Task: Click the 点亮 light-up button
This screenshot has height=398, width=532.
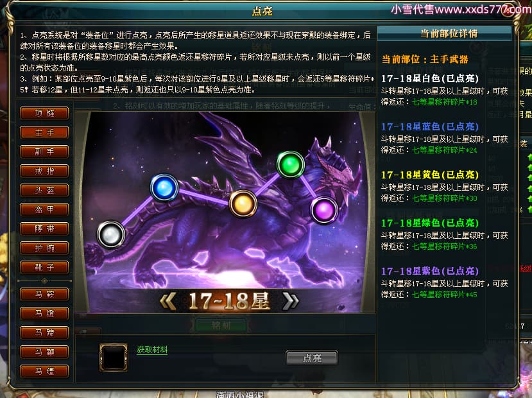Action: [x=312, y=358]
